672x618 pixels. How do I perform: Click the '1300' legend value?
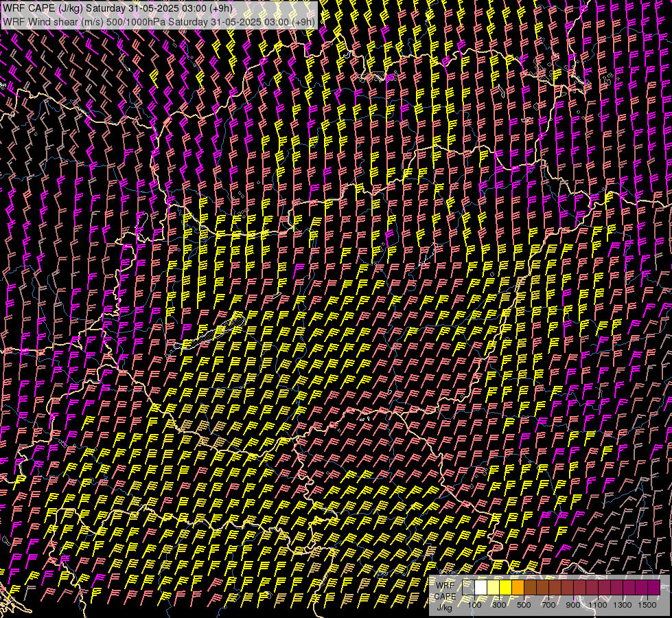pos(623,605)
